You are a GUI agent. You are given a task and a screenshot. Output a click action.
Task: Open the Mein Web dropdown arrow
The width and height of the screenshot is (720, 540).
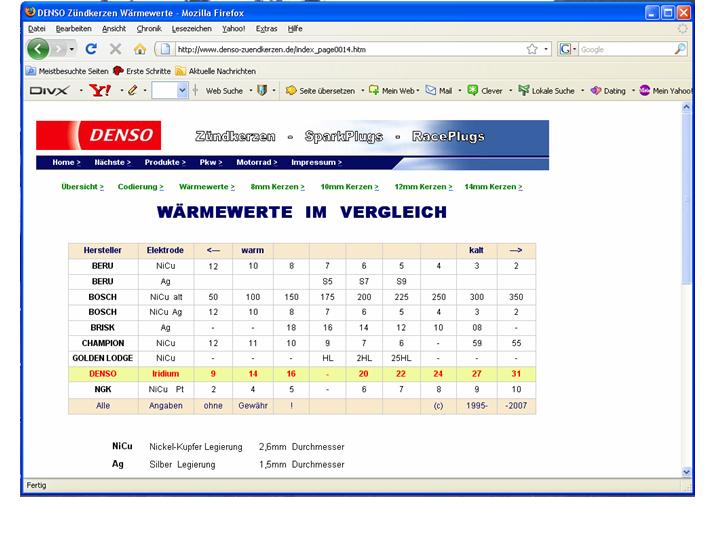[x=417, y=91]
